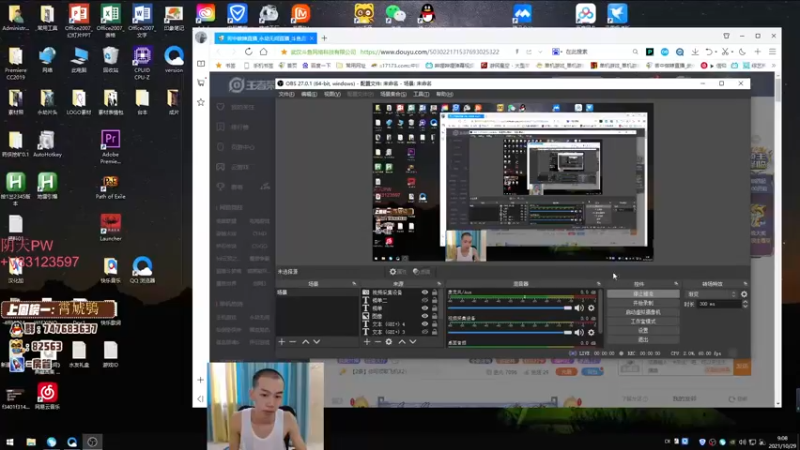Open browser downloads icon
The height and width of the screenshot is (450, 800).
(x=695, y=52)
